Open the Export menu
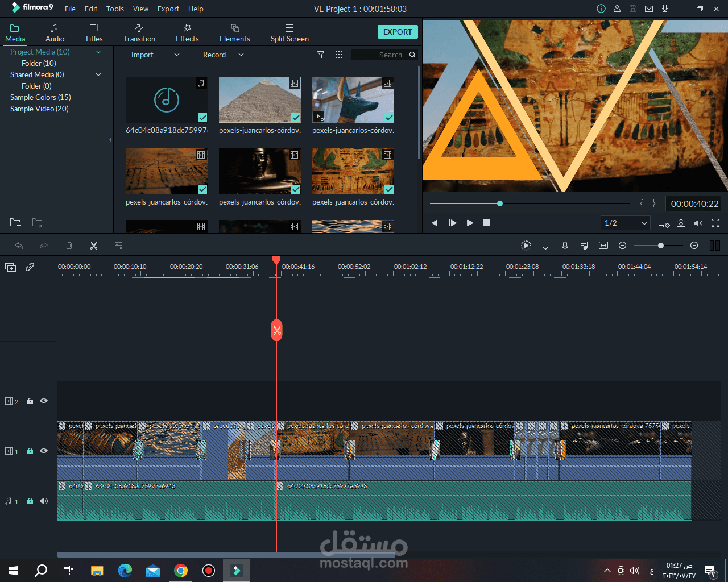This screenshot has height=582, width=728. 168,9
